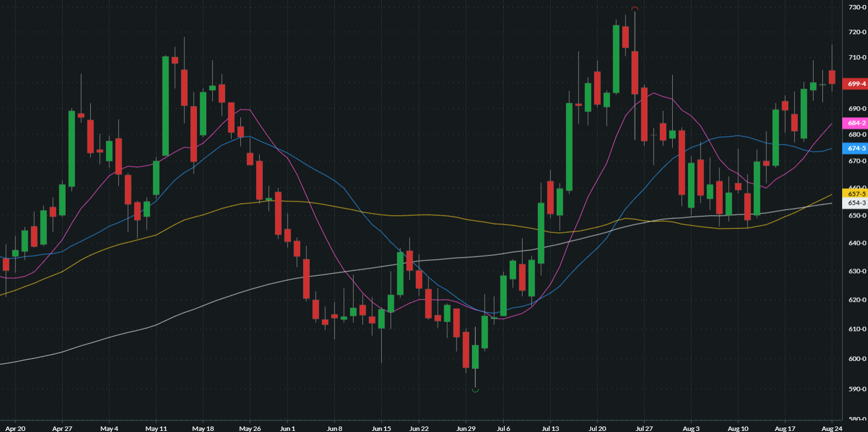Select the Jun 29 date label
This screenshot has height=432, width=868.
click(x=466, y=428)
